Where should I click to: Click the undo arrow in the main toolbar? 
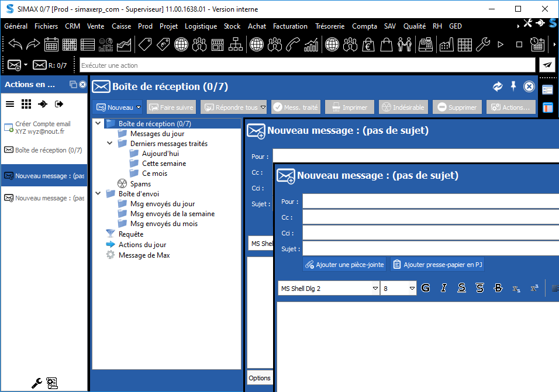[15, 44]
